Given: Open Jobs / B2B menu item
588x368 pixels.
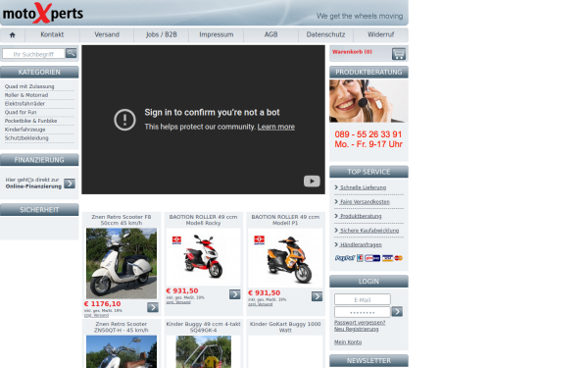Looking at the screenshot, I should pyautogui.click(x=162, y=34).
